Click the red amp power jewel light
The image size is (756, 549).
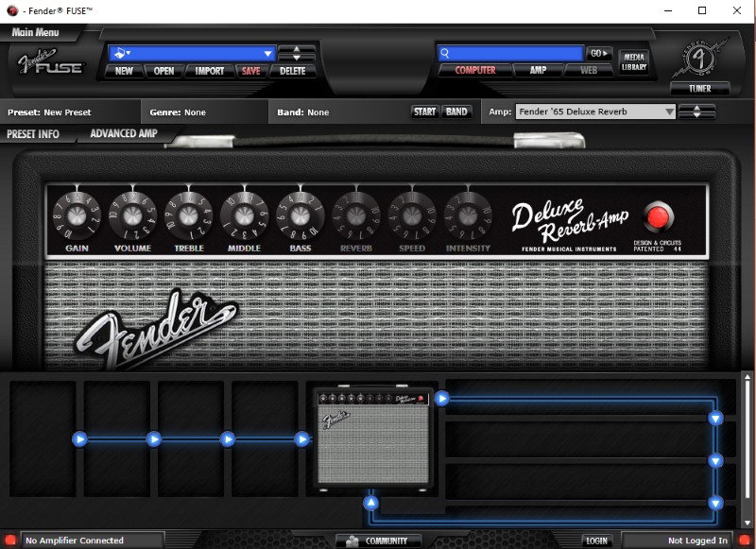[x=658, y=216]
